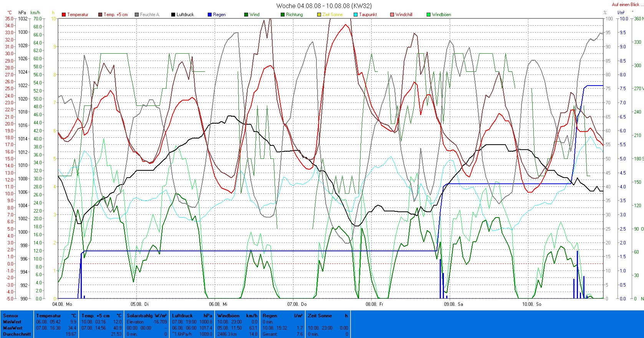Click the chart title 'Woche 04.08.08 - 10.08.08 (KW32)'

tap(324, 6)
